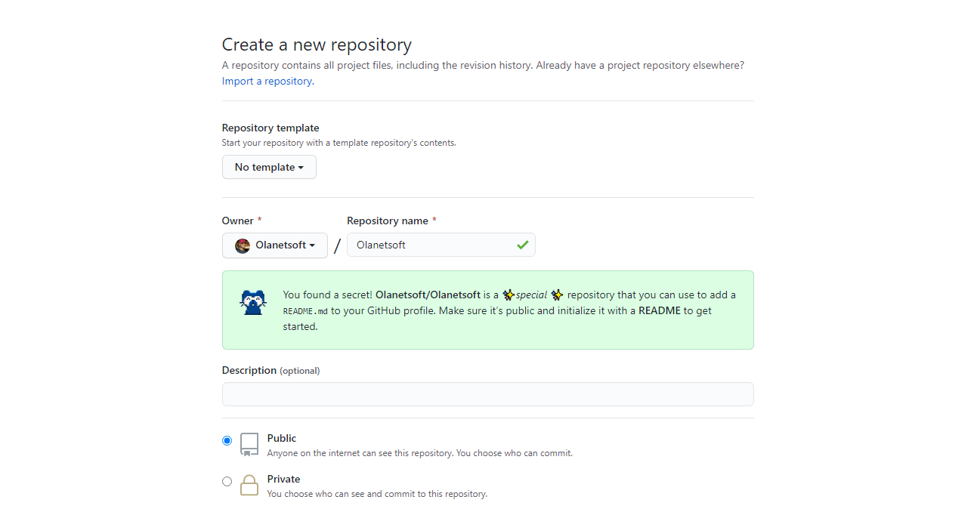
Task: Open the No template dropdown
Action: (x=269, y=167)
